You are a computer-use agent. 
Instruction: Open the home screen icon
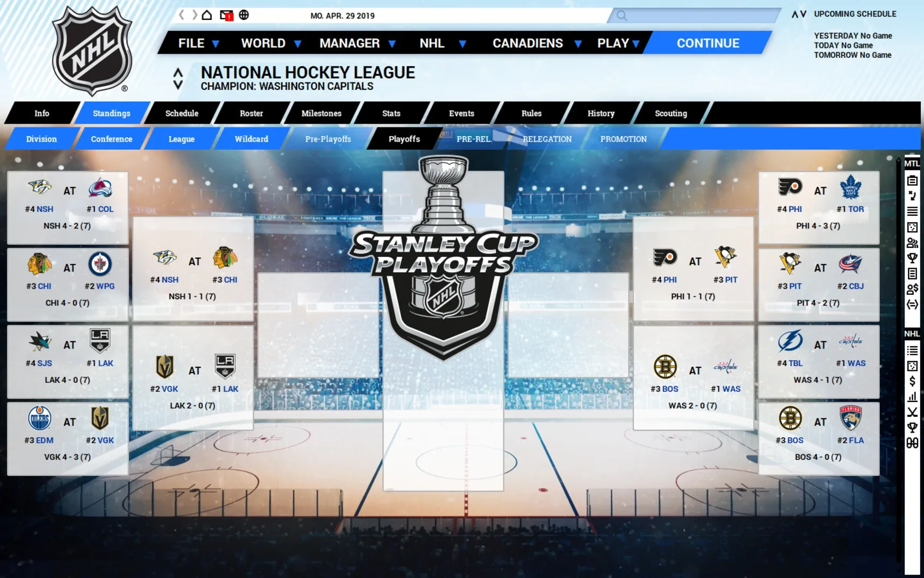[x=206, y=15]
